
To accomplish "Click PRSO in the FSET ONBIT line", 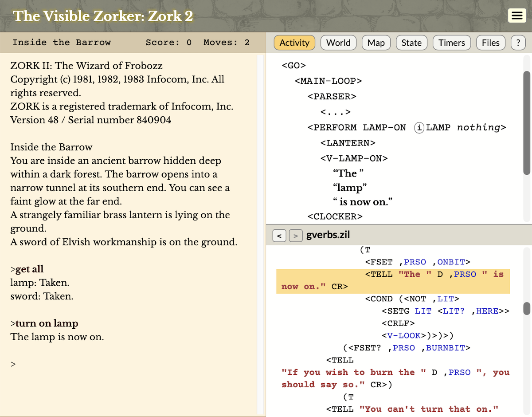I will tap(415, 262).
